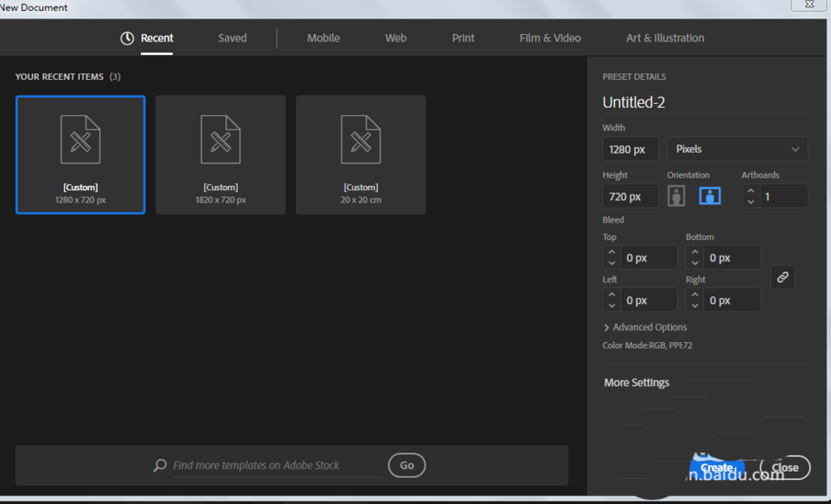Select landscape orientation icon
This screenshot has height=504, width=831.
710,196
